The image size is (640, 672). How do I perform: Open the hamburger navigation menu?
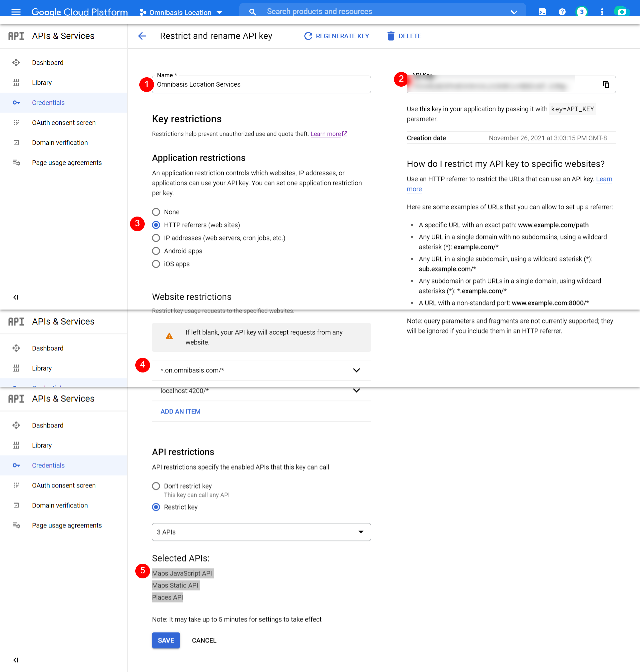tap(16, 12)
